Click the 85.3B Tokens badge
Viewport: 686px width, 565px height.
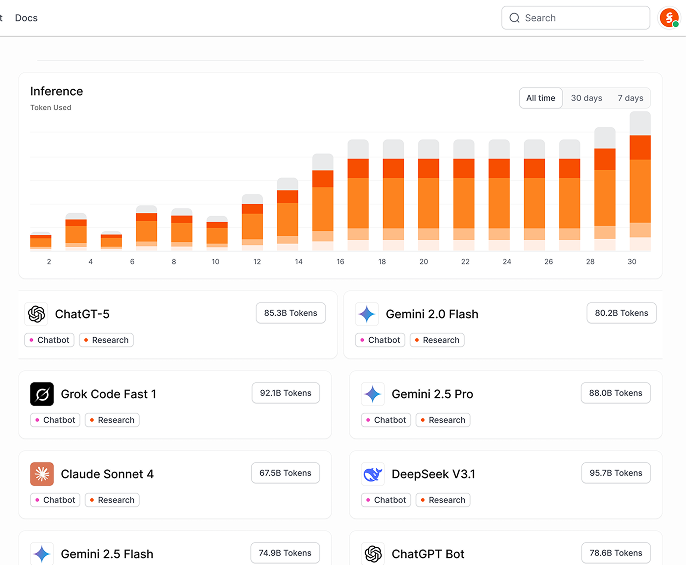pyautogui.click(x=290, y=313)
